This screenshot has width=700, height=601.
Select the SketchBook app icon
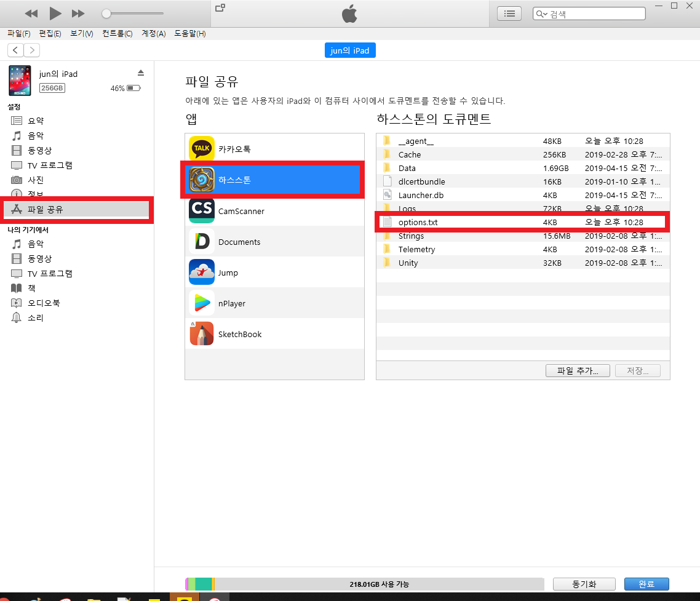click(202, 334)
